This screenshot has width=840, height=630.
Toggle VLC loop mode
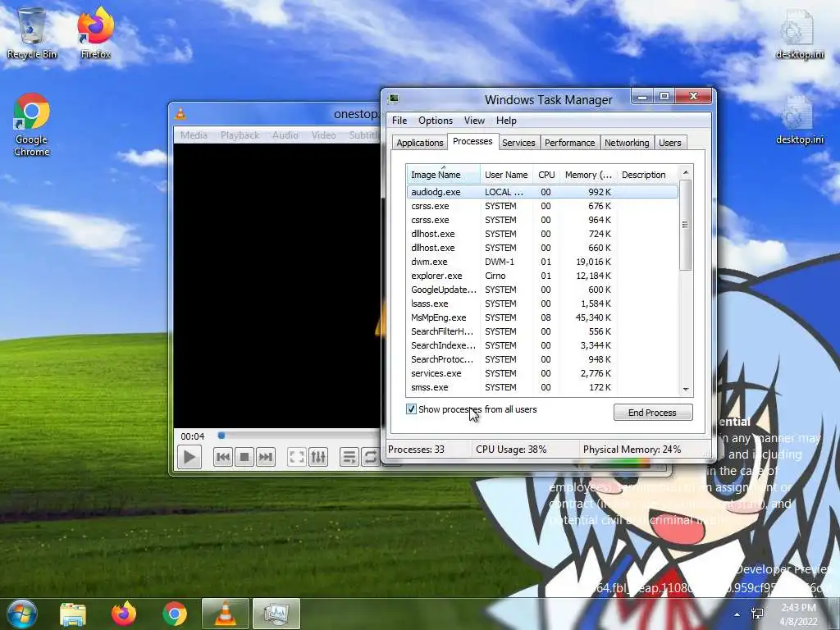click(x=370, y=457)
